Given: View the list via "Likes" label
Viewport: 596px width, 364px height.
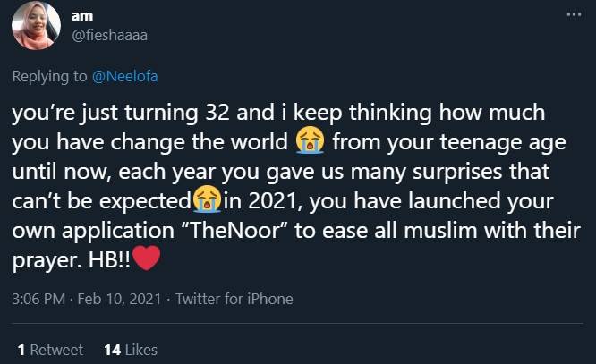Looking at the screenshot, I should point(141,350).
